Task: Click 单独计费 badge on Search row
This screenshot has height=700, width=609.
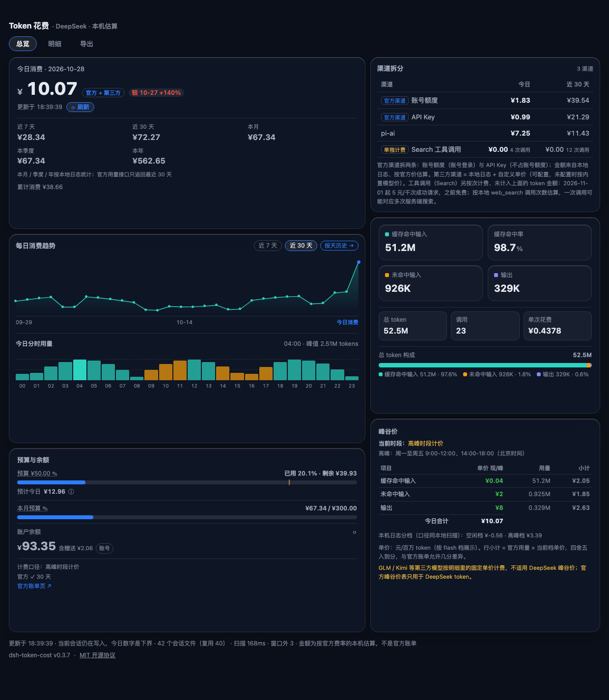Action: pyautogui.click(x=395, y=150)
